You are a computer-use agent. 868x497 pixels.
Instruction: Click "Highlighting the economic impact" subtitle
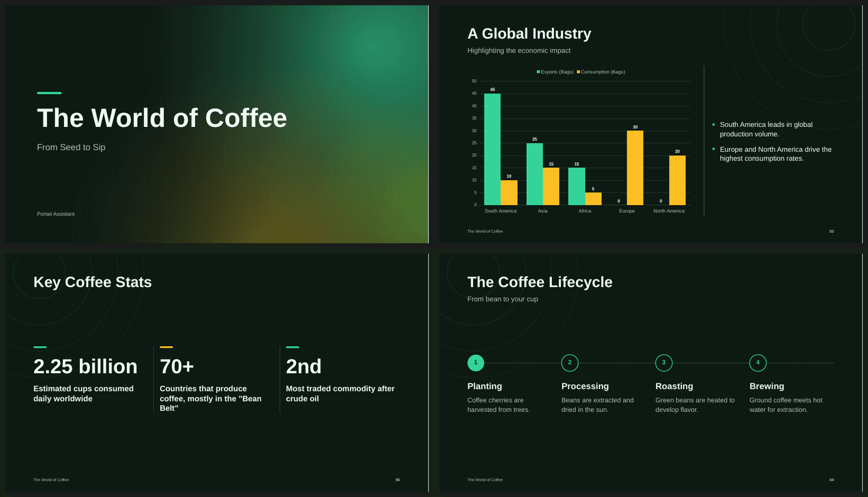click(x=519, y=50)
